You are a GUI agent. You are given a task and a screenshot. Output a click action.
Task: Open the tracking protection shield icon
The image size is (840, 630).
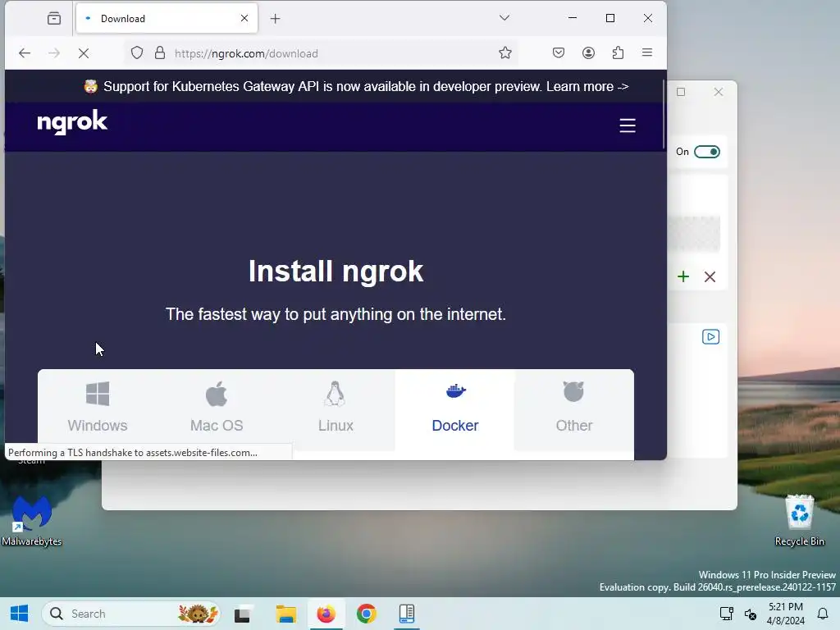137,53
